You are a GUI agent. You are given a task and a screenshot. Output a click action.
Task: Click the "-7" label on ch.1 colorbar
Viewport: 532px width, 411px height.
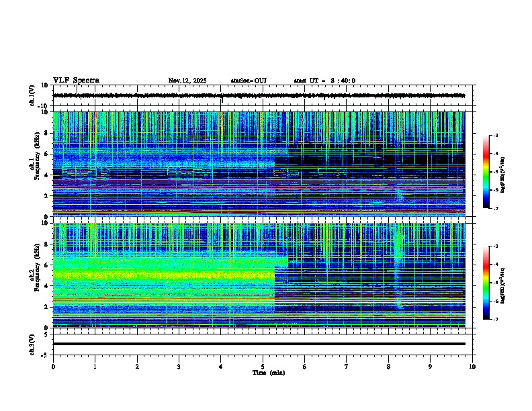[x=496, y=208]
